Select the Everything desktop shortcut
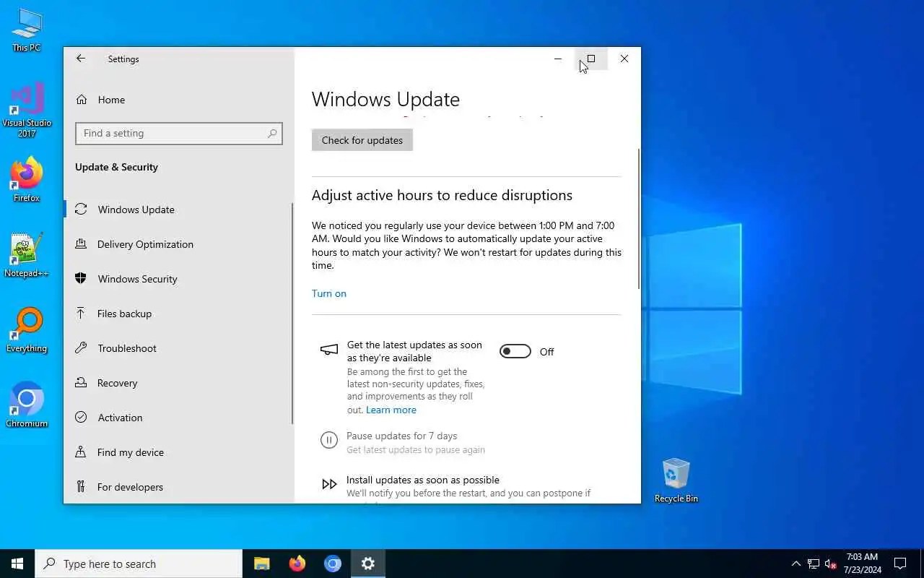Screen dimensions: 924x578 click(27, 331)
